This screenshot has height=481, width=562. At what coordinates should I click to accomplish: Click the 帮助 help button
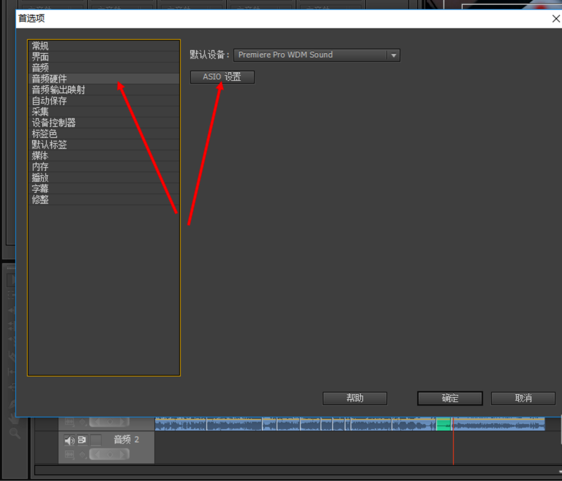(x=355, y=398)
